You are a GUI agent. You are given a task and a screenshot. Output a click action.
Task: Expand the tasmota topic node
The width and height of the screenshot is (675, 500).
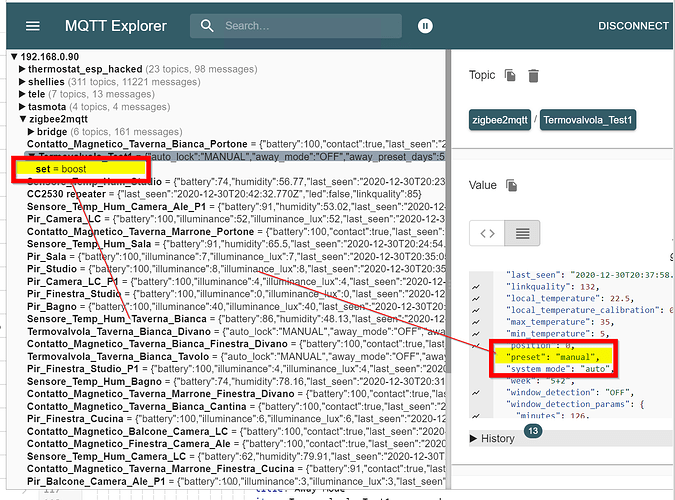(x=23, y=106)
